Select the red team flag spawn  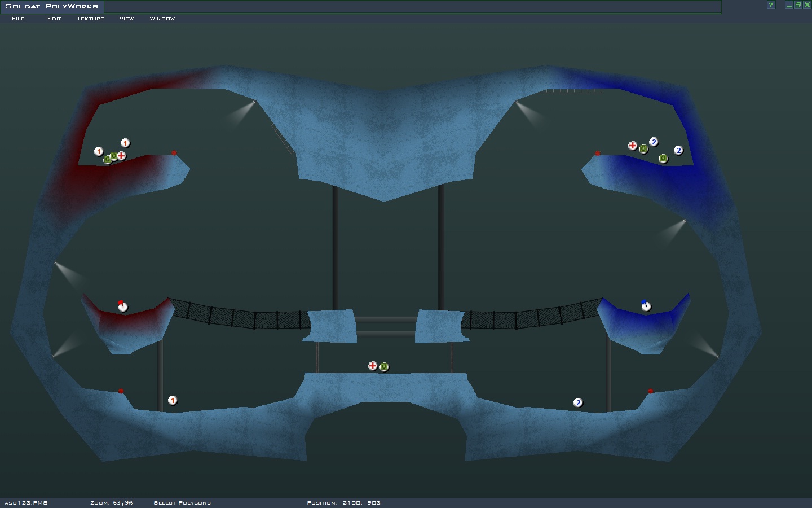[122, 306]
